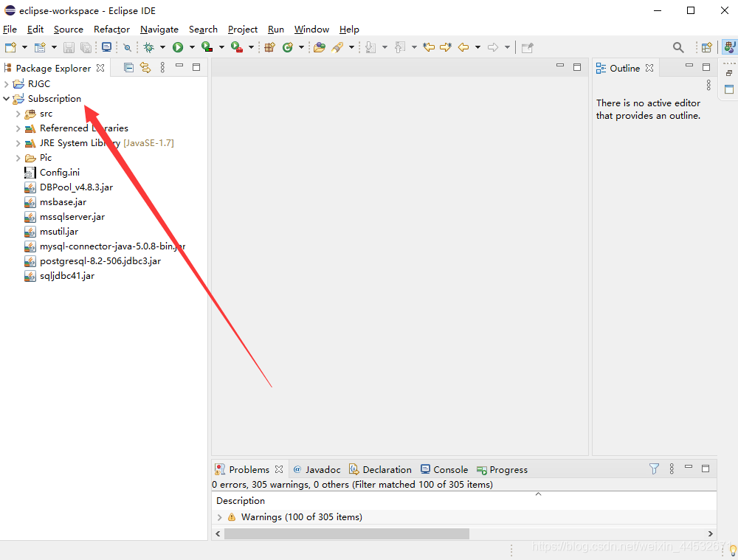738x560 pixels.
Task: Click the Coverage run icon
Action: (207, 47)
